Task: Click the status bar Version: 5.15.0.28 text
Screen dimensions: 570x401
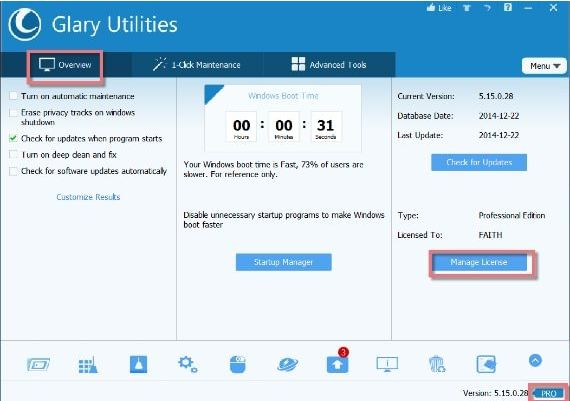Action: [x=495, y=393]
